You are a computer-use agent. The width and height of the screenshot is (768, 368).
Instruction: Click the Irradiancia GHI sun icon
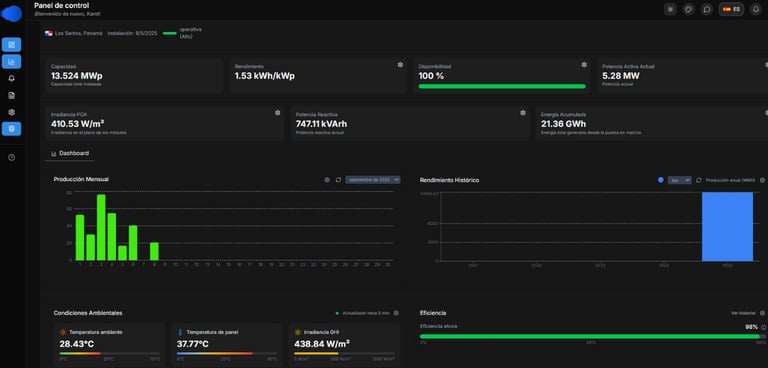(x=297, y=332)
